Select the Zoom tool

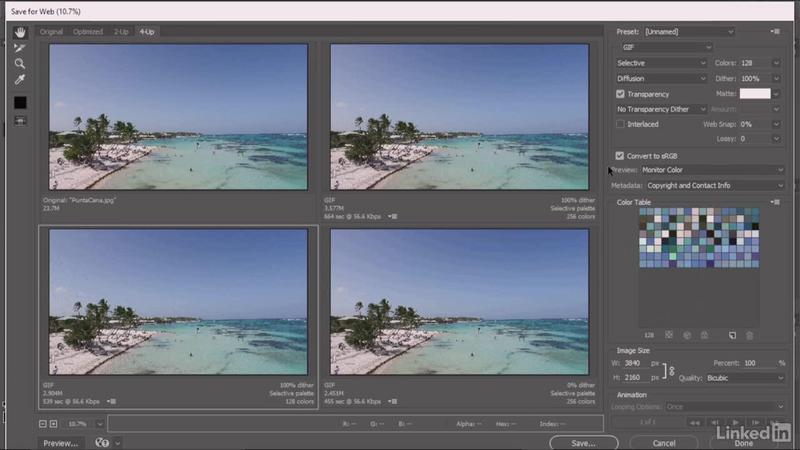click(x=20, y=64)
